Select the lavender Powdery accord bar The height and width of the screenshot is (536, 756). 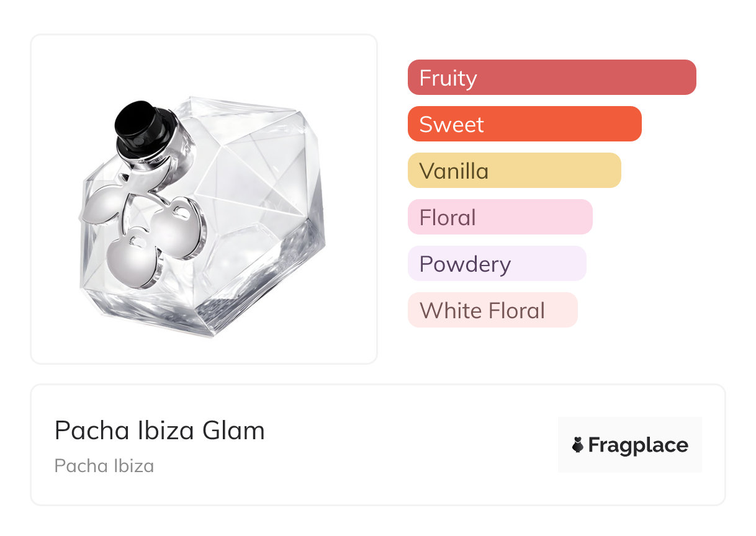click(x=497, y=264)
